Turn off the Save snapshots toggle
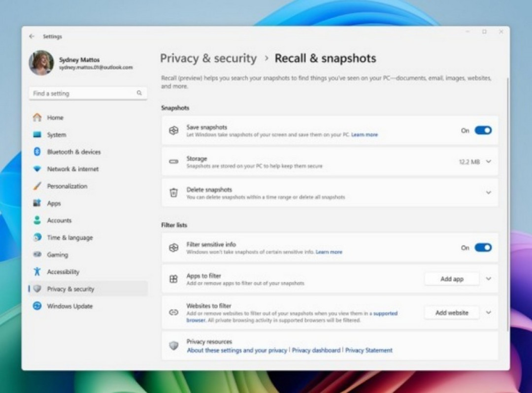The image size is (532, 393). point(483,130)
